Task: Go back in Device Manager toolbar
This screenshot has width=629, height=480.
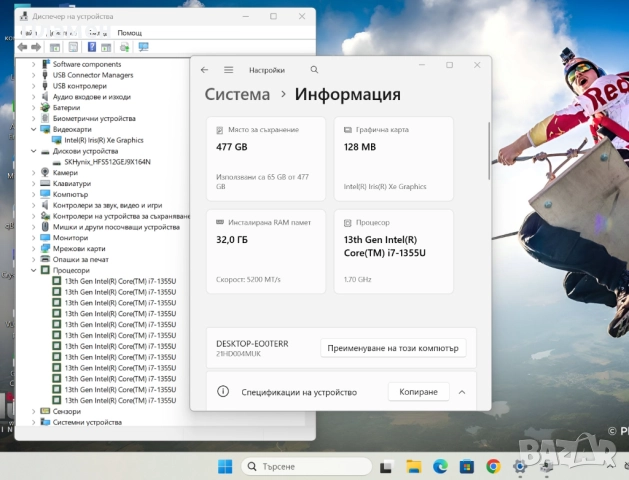Action: tap(22, 47)
